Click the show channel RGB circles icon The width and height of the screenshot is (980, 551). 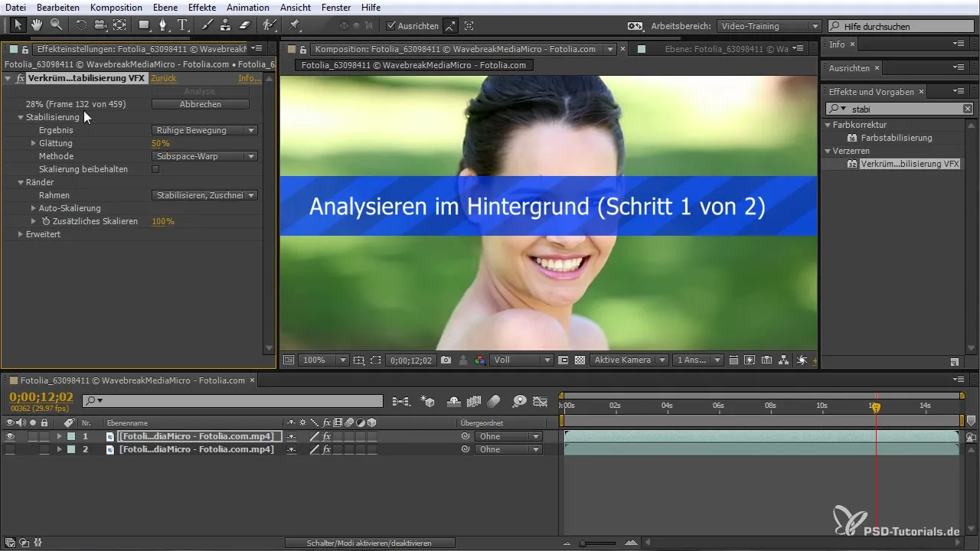(479, 360)
